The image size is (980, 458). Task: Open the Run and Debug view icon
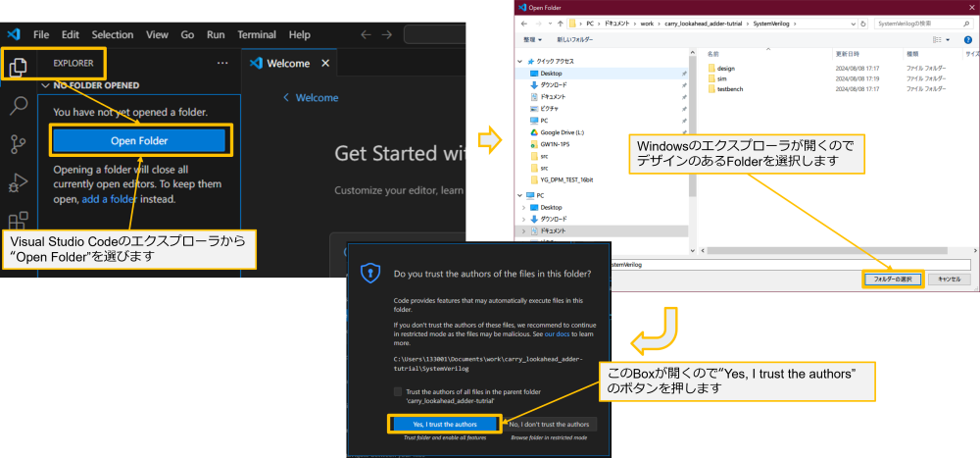[x=19, y=182]
